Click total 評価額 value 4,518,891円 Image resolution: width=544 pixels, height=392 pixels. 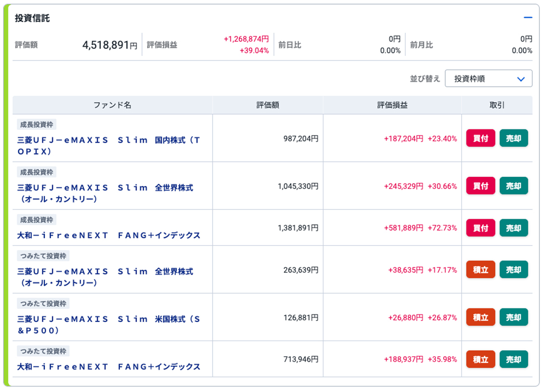(x=110, y=45)
